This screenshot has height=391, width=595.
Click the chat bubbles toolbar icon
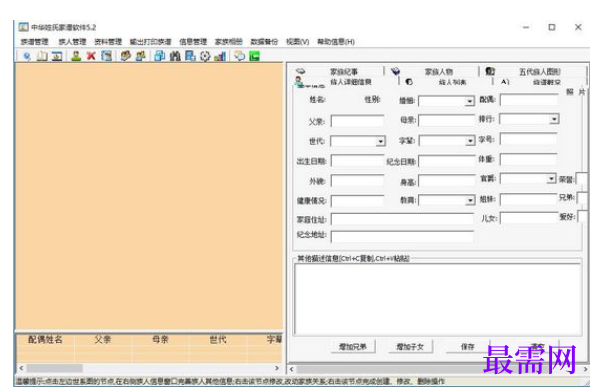[x=239, y=56]
